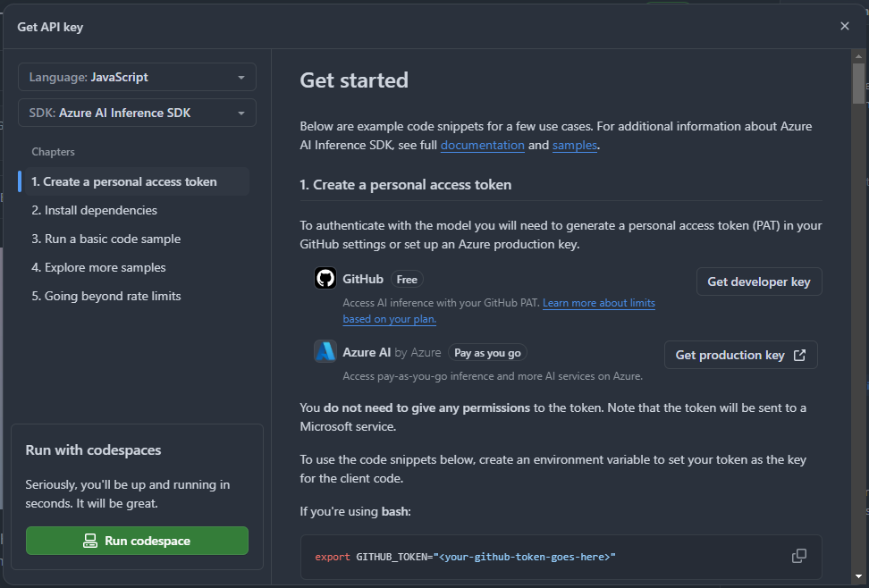Open the Language JavaScript dropdown
This screenshot has width=869, height=588.
coord(137,77)
